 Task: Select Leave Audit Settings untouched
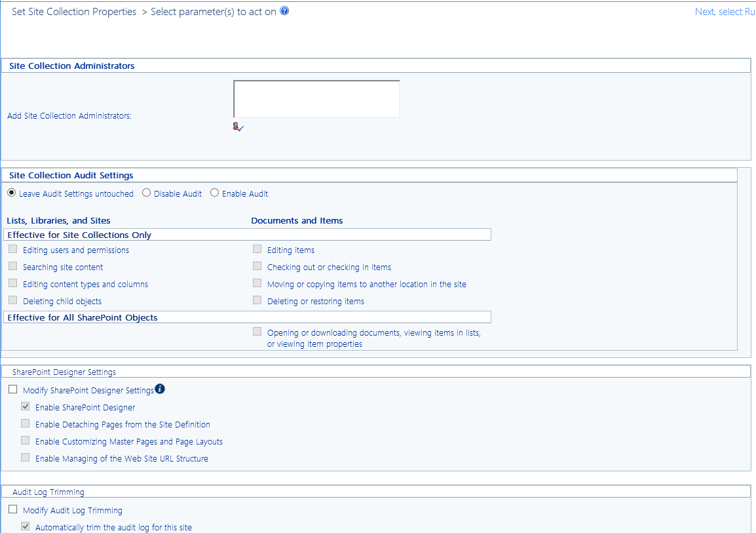[11, 192]
